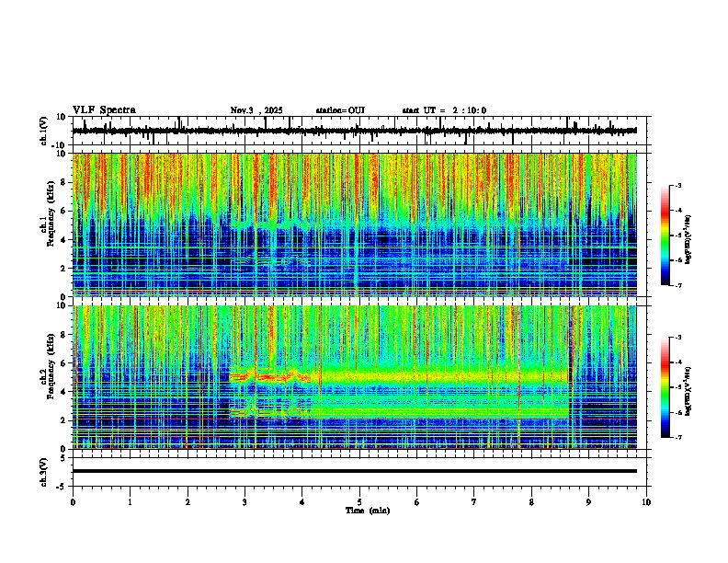Click time axis tick label '2'
Viewport: 728px width, 563px height.
(x=188, y=502)
